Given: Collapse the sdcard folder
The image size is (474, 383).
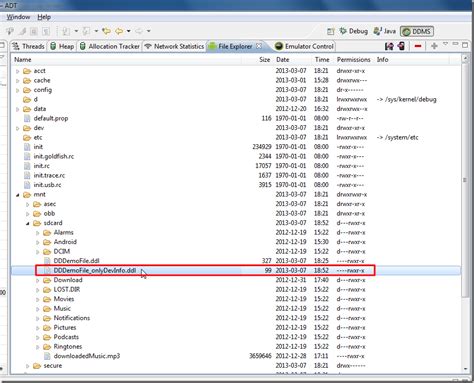Looking at the screenshot, I should click(x=28, y=223).
